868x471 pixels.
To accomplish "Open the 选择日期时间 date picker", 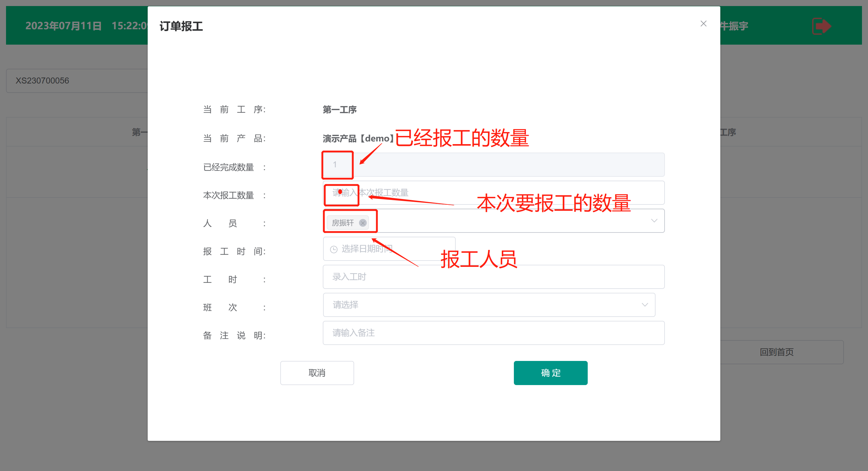I will pos(389,249).
